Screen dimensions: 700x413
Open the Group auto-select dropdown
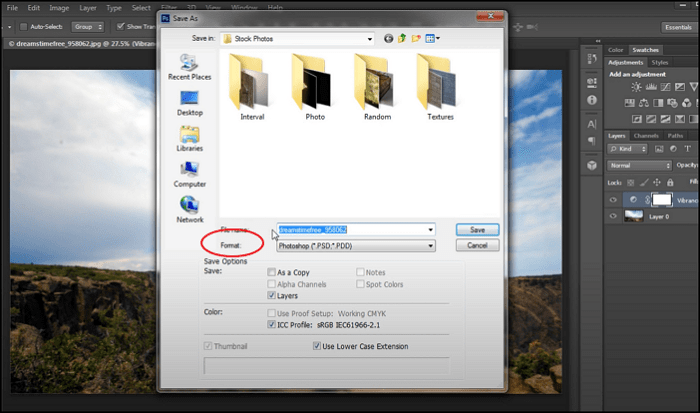tap(88, 27)
